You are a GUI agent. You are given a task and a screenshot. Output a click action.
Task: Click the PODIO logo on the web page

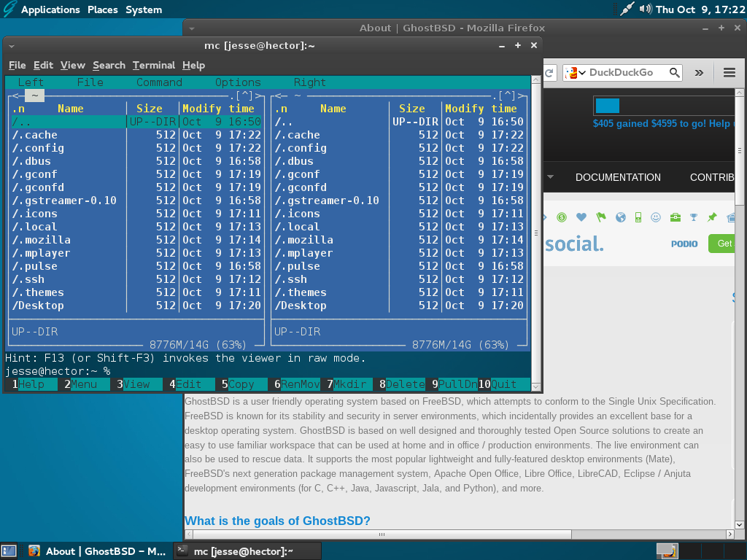point(684,244)
